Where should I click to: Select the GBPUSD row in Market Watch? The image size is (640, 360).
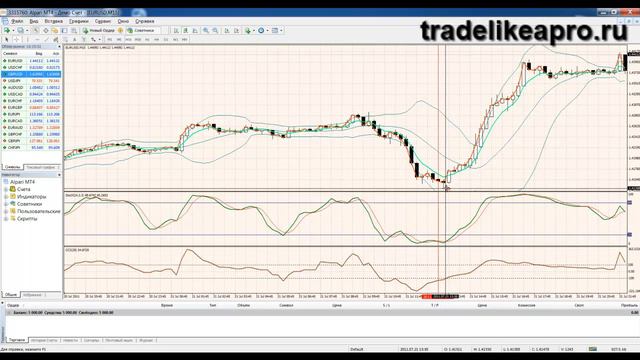31,74
